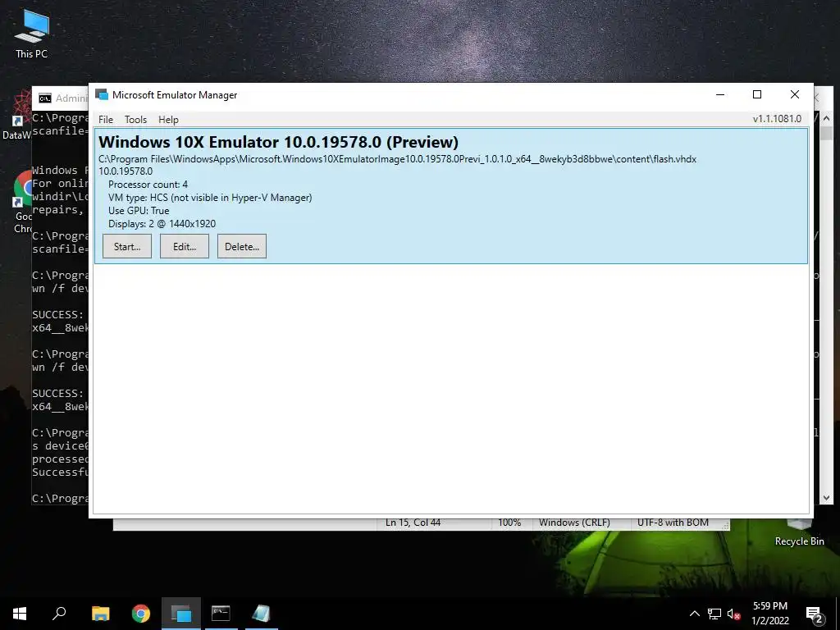Click the flash.vhdx path text
Viewport: 840px width, 630px height.
398,159
